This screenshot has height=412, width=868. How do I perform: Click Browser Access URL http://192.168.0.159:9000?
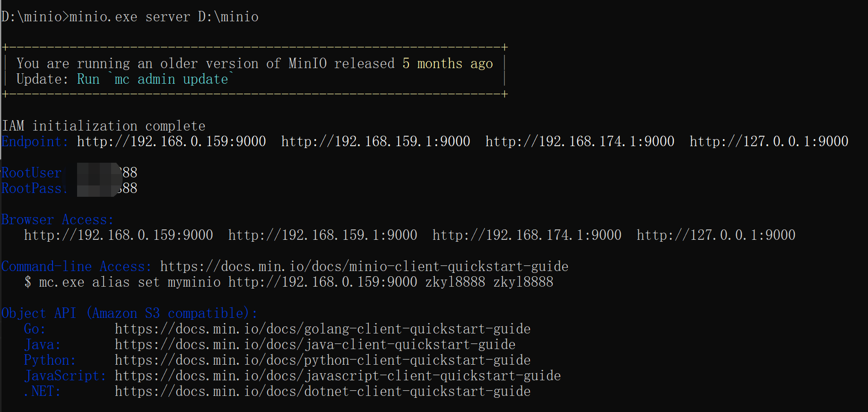[x=119, y=235]
